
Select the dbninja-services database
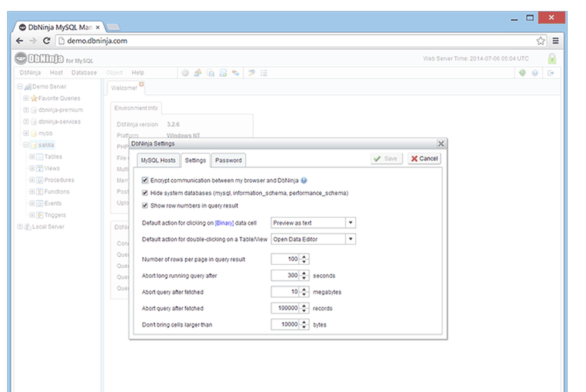pyautogui.click(x=59, y=122)
